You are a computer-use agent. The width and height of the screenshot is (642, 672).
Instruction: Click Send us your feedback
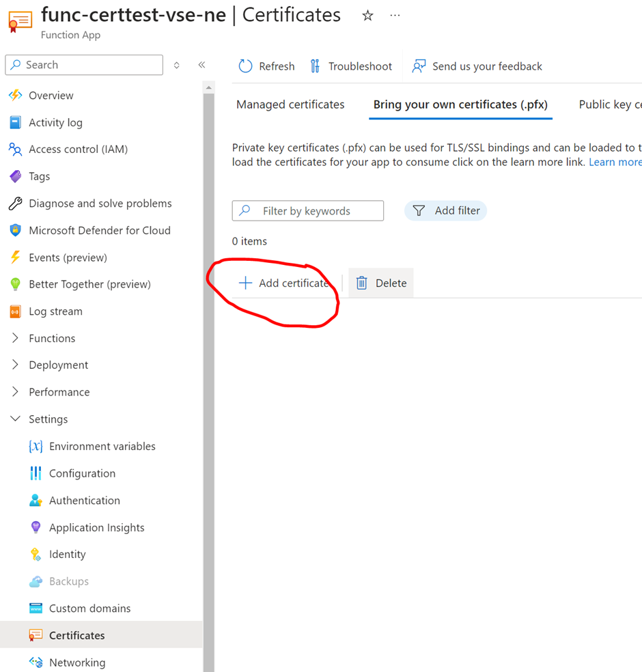[487, 66]
